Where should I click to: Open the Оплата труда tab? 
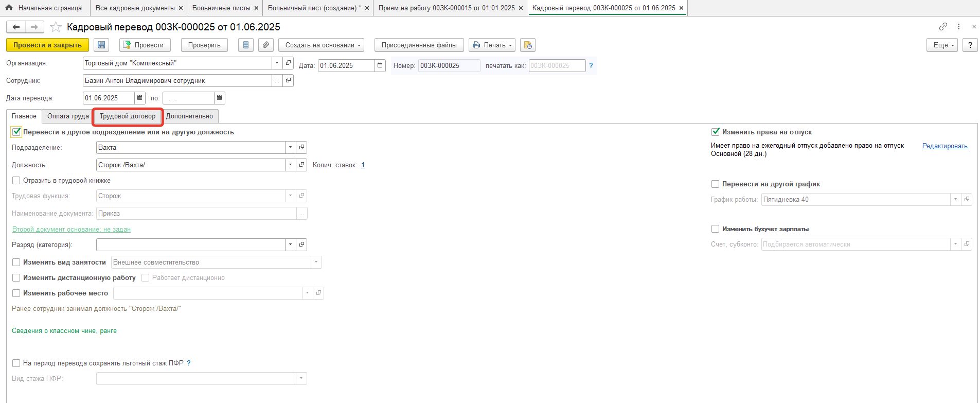(68, 116)
